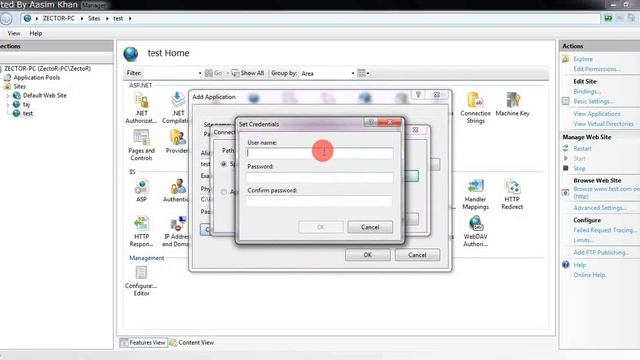Click Cancel in Add Application dialog
Screen dimensions: 640x360
pos(417,255)
